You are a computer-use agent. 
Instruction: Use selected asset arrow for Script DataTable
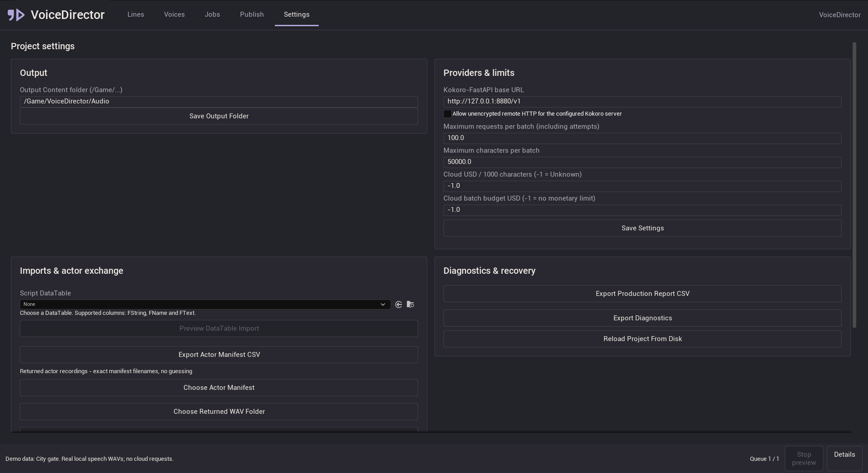tap(398, 304)
